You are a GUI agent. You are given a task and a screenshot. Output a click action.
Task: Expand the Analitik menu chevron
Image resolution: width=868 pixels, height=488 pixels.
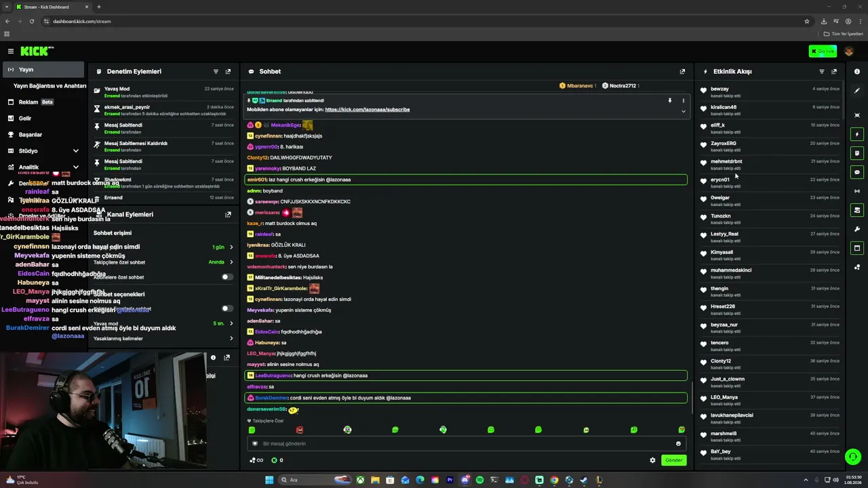click(x=75, y=167)
